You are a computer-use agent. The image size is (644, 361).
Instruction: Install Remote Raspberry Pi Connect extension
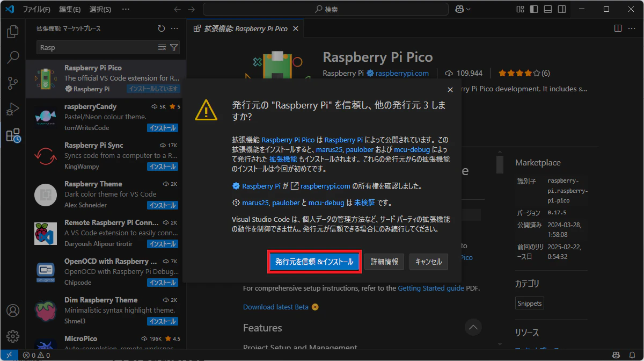click(162, 244)
